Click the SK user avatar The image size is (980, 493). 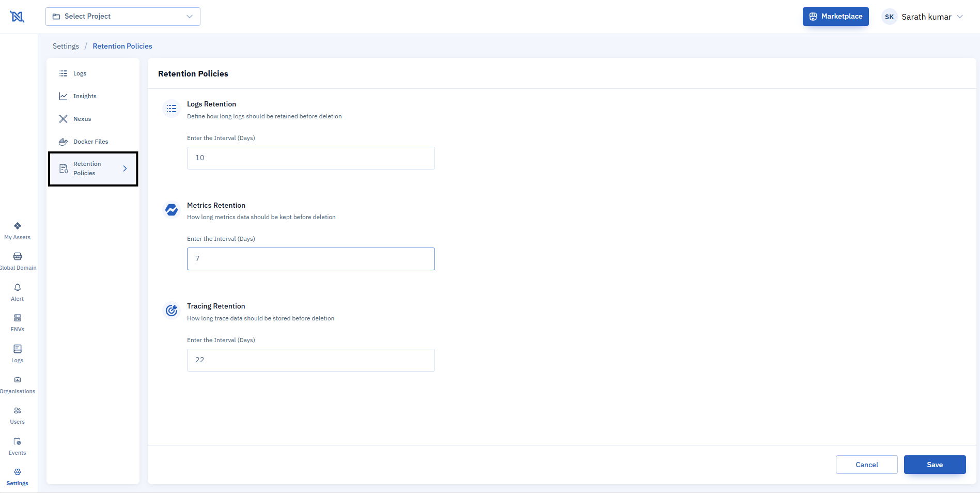[889, 17]
